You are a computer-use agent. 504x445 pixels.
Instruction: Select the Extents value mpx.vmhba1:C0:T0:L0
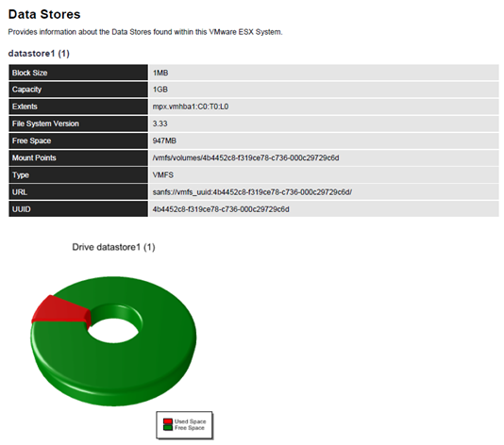point(191,107)
